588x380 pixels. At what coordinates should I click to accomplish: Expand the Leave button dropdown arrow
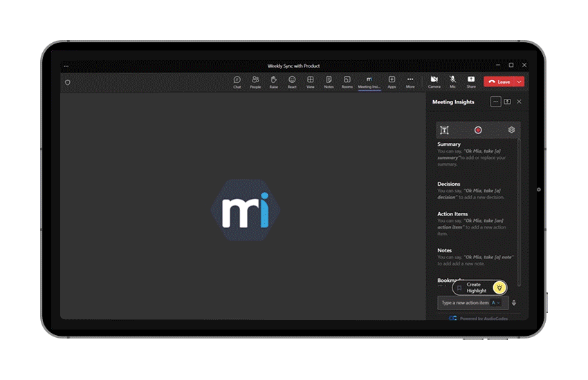pos(519,82)
